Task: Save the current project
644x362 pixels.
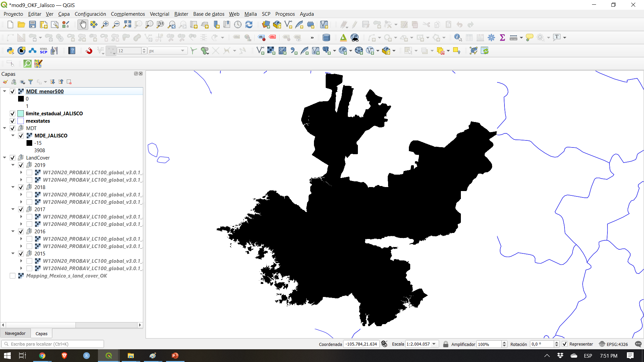Action: (x=32, y=24)
